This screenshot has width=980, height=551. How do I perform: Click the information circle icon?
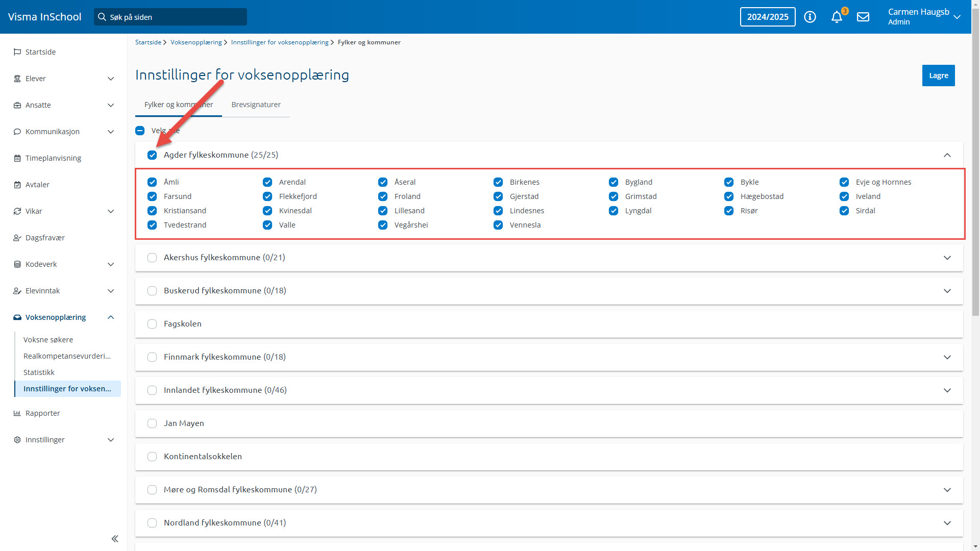click(810, 17)
